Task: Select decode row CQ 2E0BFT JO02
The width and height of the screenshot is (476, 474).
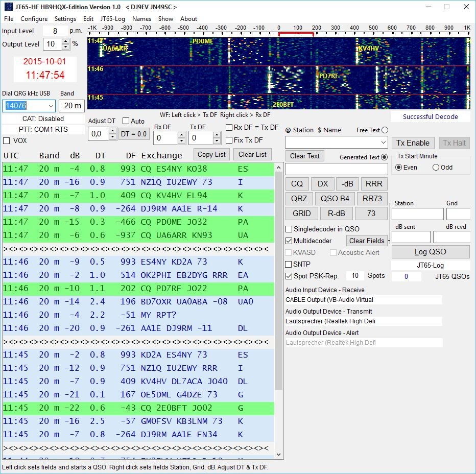Action: click(x=138, y=408)
